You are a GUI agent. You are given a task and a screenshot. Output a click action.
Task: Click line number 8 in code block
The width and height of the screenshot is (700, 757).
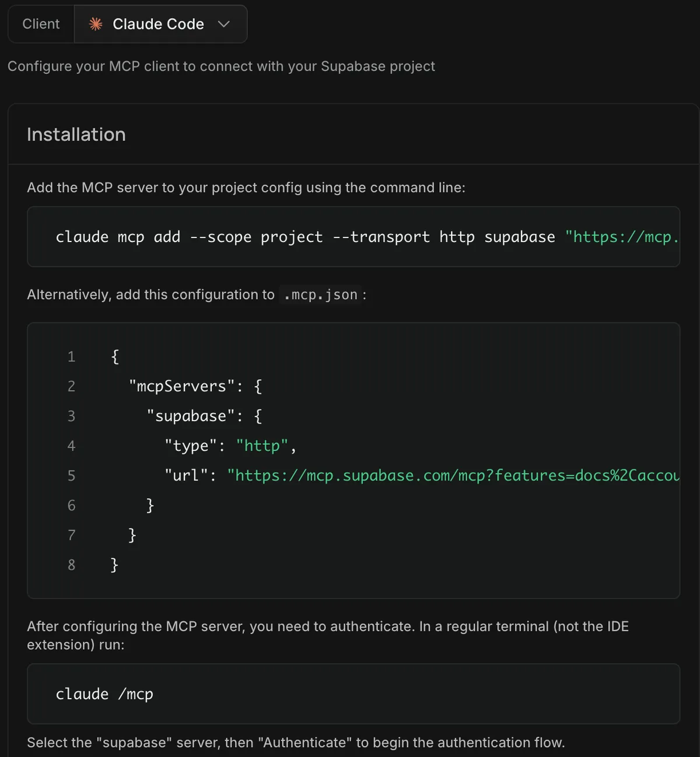point(71,565)
